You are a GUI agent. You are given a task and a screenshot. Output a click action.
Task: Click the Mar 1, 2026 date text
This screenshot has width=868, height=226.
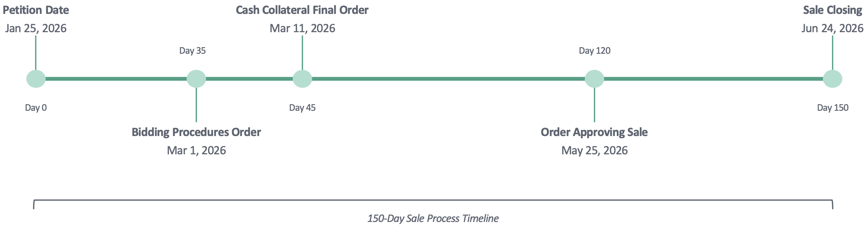pyautogui.click(x=196, y=150)
